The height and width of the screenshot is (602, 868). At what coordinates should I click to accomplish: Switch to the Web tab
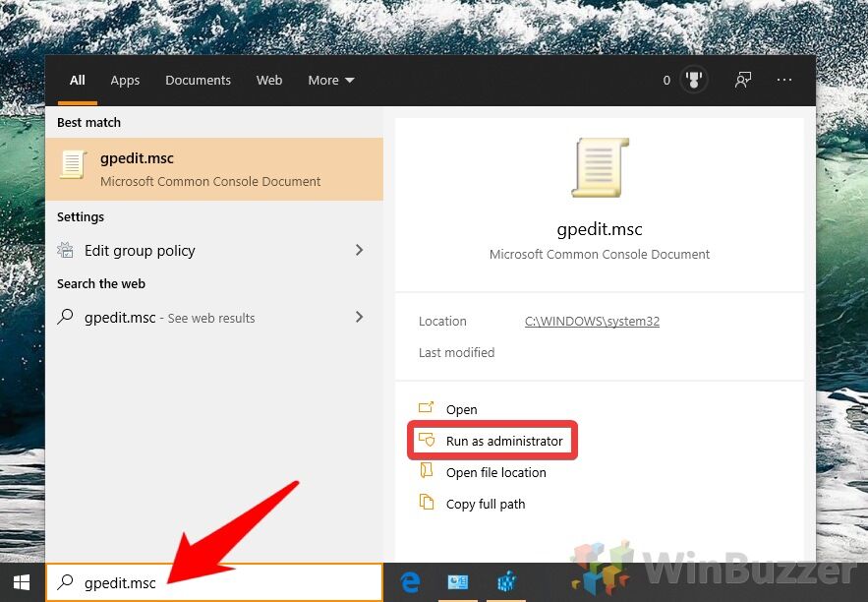(269, 81)
